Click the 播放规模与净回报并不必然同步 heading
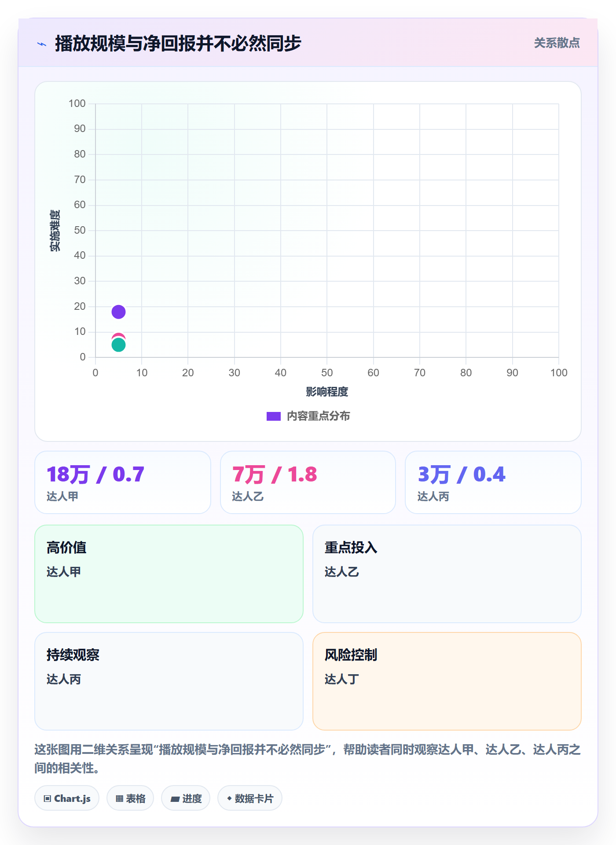The image size is (616, 845). click(178, 44)
